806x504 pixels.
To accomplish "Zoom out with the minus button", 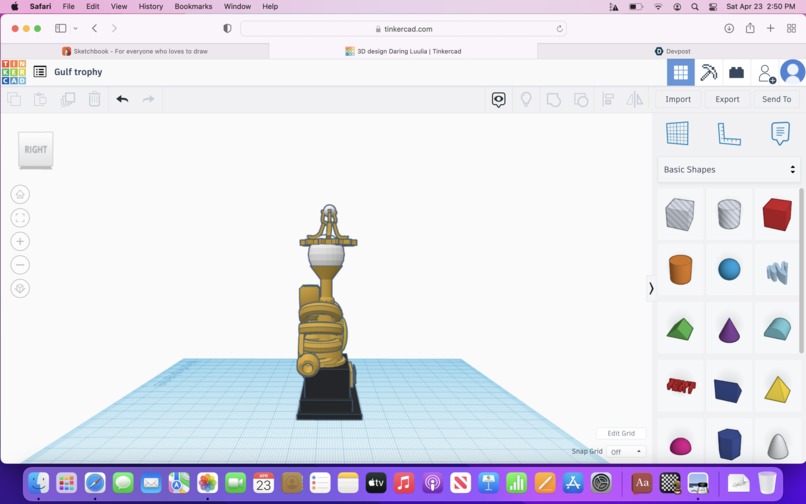I will point(20,265).
